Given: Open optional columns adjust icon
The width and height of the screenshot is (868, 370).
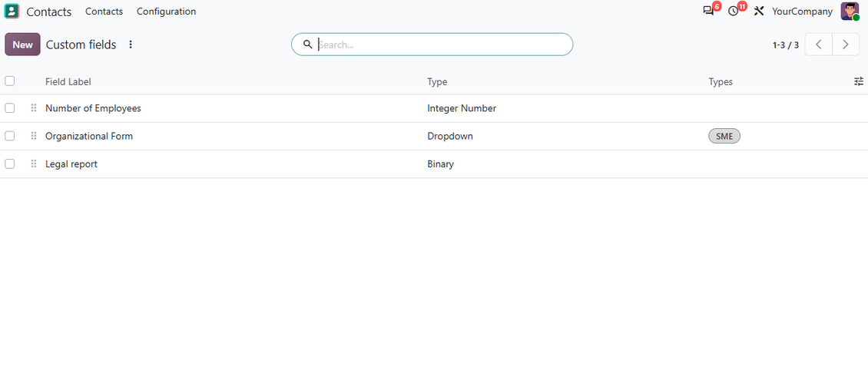Looking at the screenshot, I should click(859, 81).
